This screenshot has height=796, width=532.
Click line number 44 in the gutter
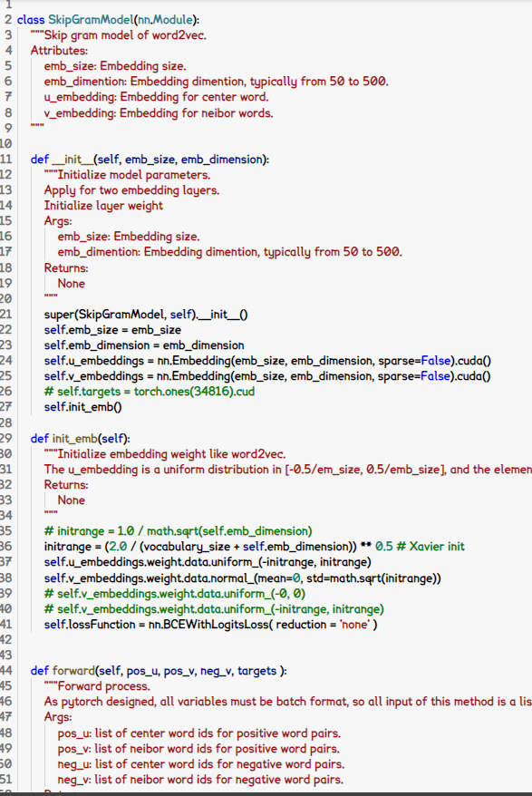click(x=5, y=670)
